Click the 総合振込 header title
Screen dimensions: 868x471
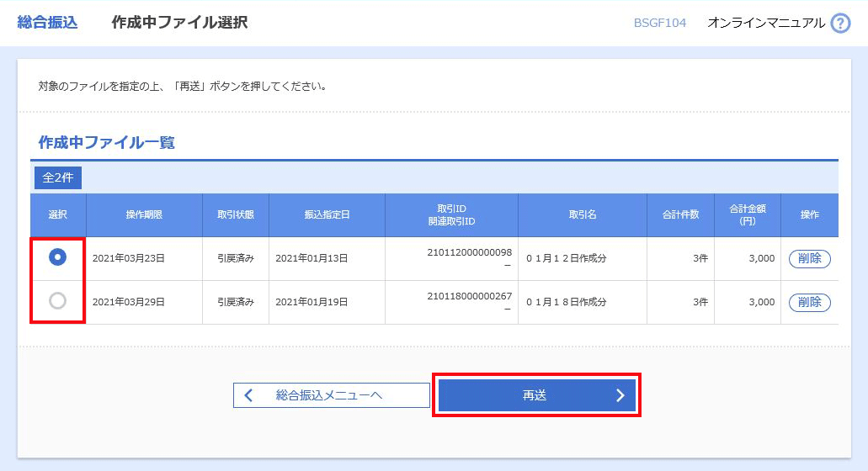47,23
